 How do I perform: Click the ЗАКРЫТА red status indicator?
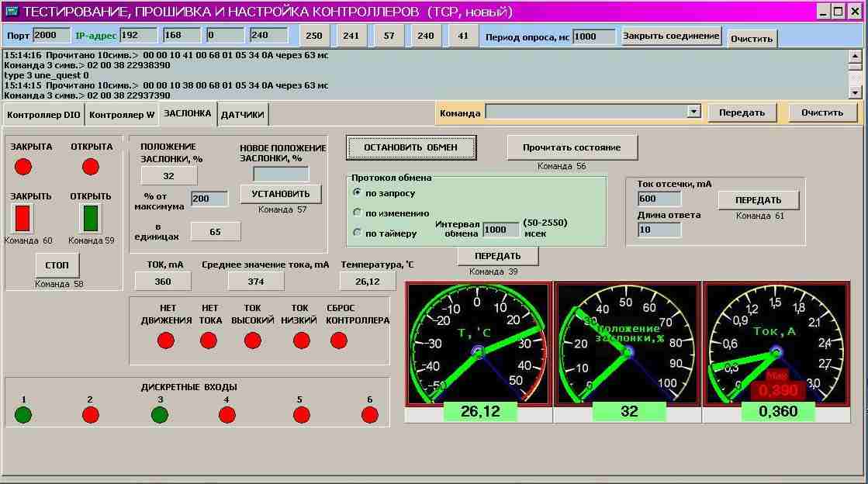(x=23, y=167)
